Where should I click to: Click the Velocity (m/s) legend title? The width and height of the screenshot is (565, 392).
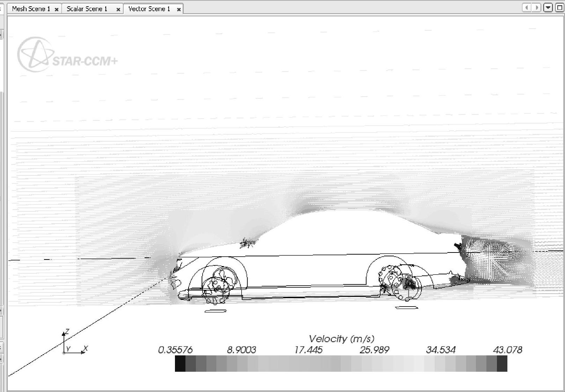(x=342, y=339)
